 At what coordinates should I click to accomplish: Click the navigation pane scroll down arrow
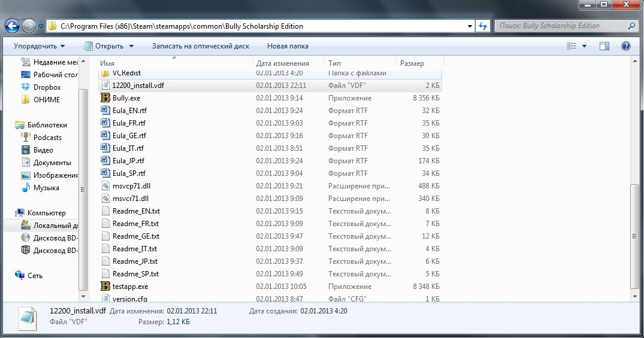(x=83, y=296)
